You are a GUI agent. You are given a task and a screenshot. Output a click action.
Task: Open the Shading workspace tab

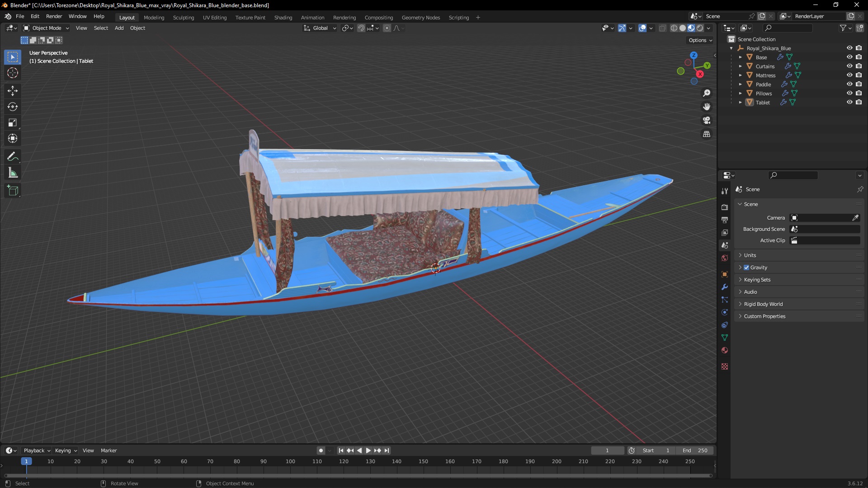282,17
